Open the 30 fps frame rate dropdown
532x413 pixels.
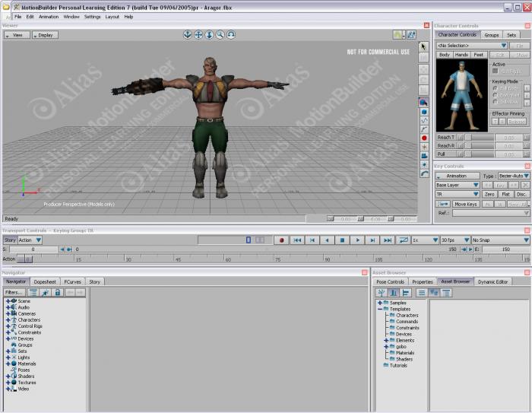[454, 240]
